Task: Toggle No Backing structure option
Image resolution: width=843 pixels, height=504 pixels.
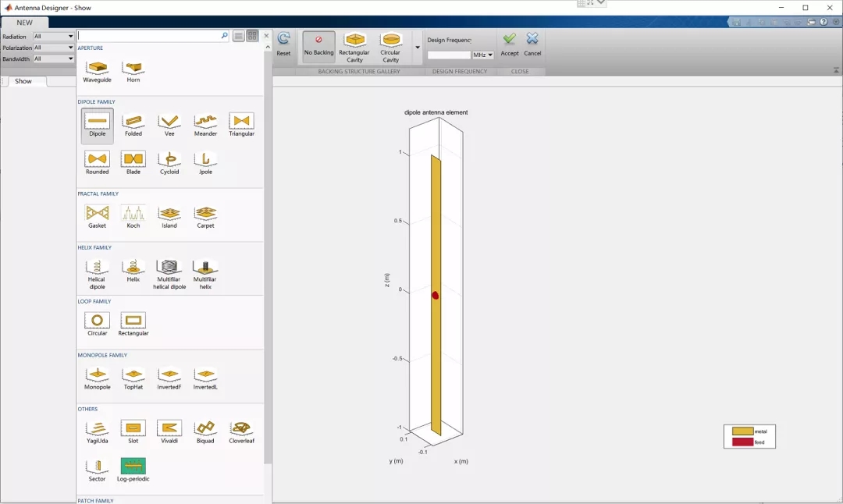Action: pyautogui.click(x=318, y=47)
